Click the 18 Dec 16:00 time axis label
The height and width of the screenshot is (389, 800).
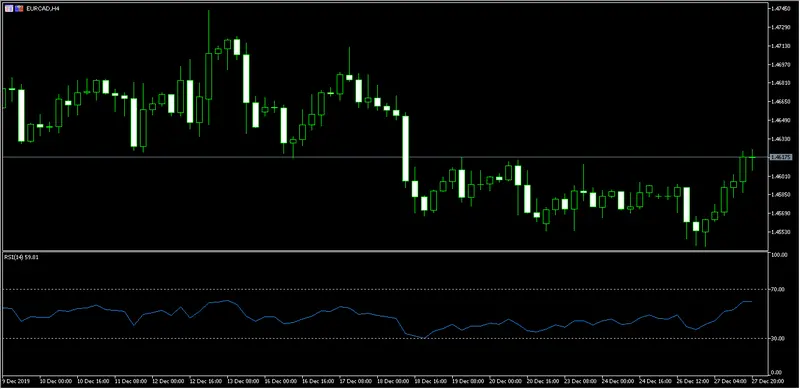[430, 381]
